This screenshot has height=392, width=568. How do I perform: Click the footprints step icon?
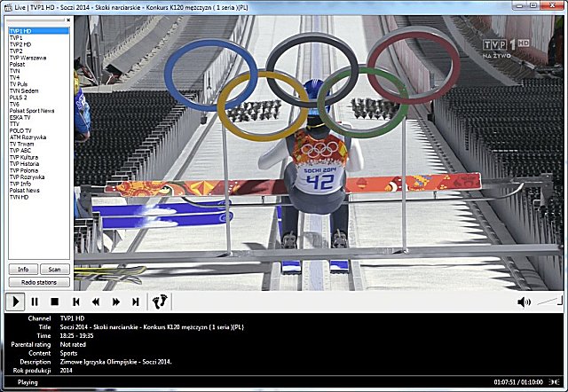[x=160, y=302]
